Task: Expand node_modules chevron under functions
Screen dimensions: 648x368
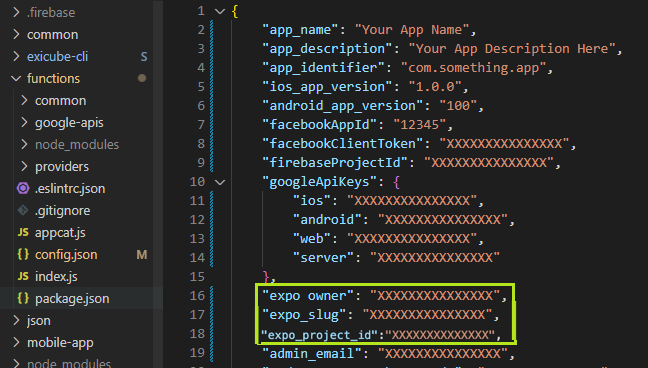Action: 24,144
